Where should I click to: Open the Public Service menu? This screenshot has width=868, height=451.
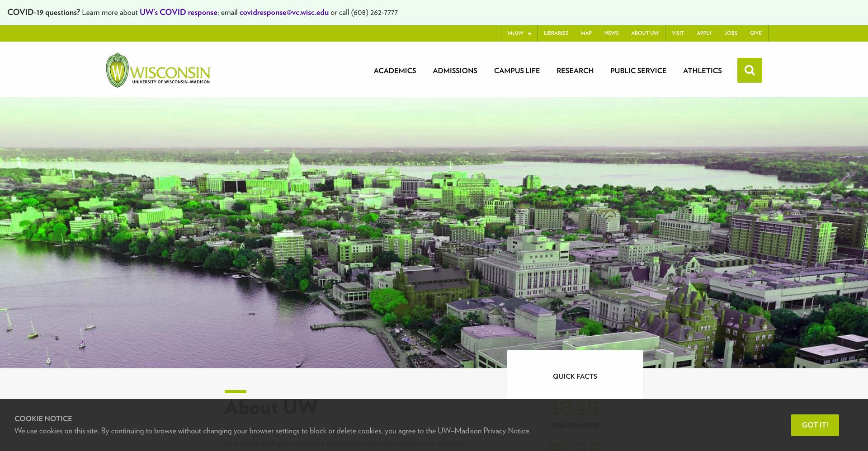pos(638,70)
